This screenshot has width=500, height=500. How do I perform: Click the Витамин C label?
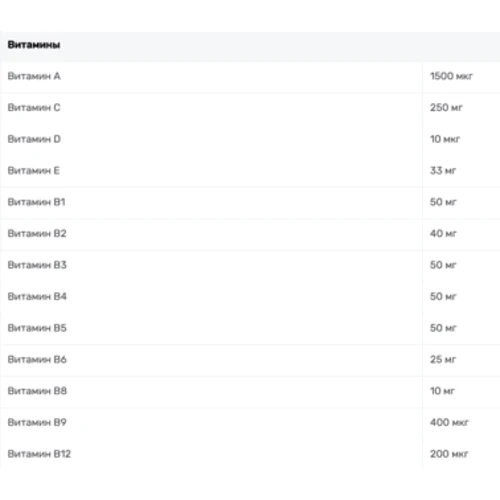coord(34,107)
